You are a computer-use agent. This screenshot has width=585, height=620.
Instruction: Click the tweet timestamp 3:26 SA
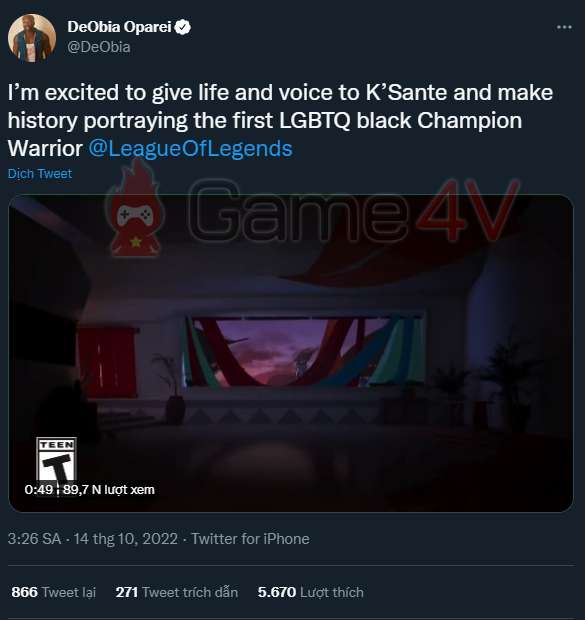click(x=34, y=539)
